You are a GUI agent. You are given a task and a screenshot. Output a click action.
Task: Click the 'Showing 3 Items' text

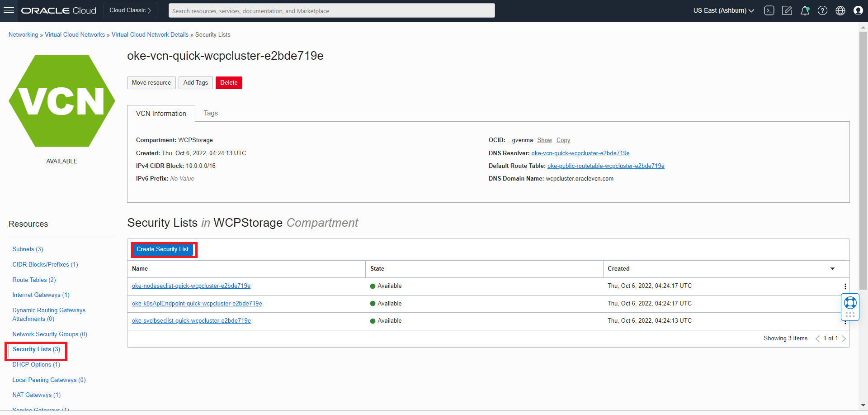(x=786, y=339)
